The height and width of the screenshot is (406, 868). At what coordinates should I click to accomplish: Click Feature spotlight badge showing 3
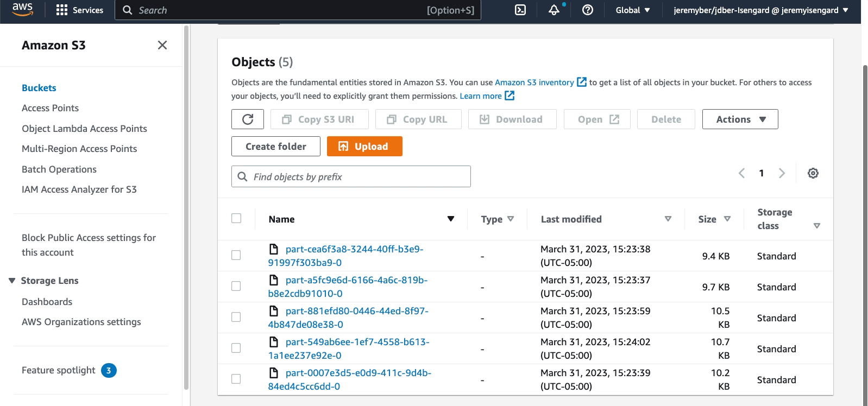(109, 371)
